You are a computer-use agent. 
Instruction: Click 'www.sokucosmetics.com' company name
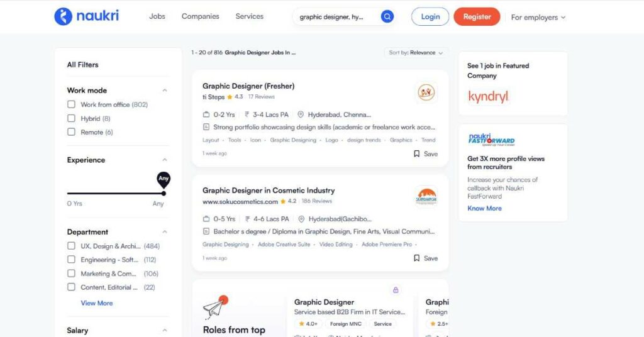[240, 202]
